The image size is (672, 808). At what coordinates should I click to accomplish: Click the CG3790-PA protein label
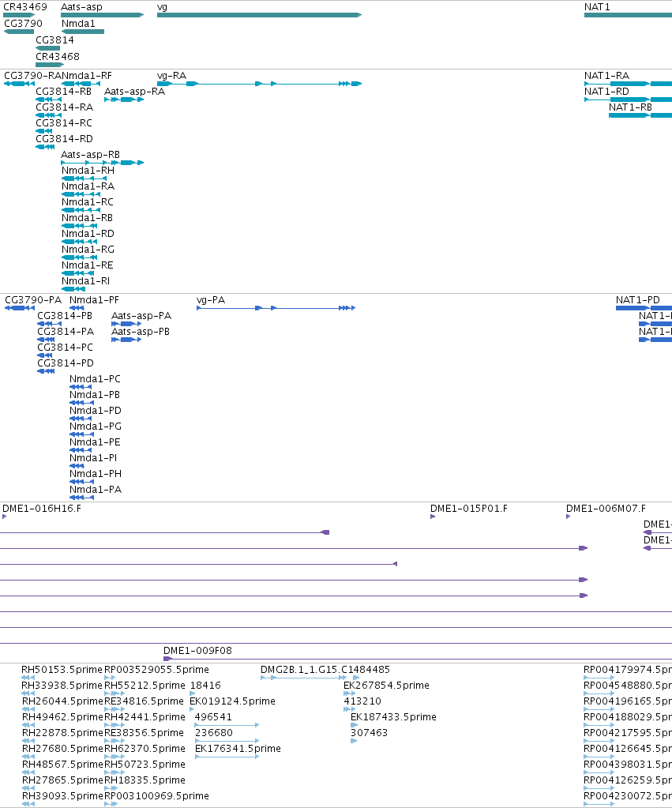(33, 300)
